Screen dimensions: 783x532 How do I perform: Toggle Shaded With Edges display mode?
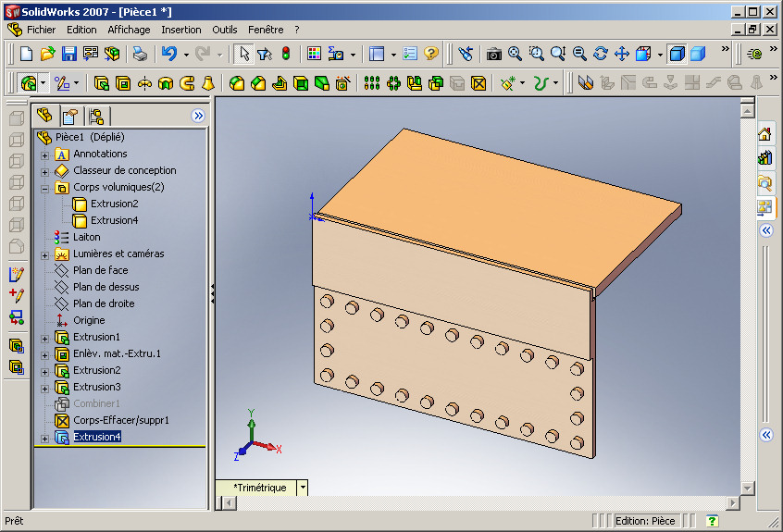pos(677,54)
